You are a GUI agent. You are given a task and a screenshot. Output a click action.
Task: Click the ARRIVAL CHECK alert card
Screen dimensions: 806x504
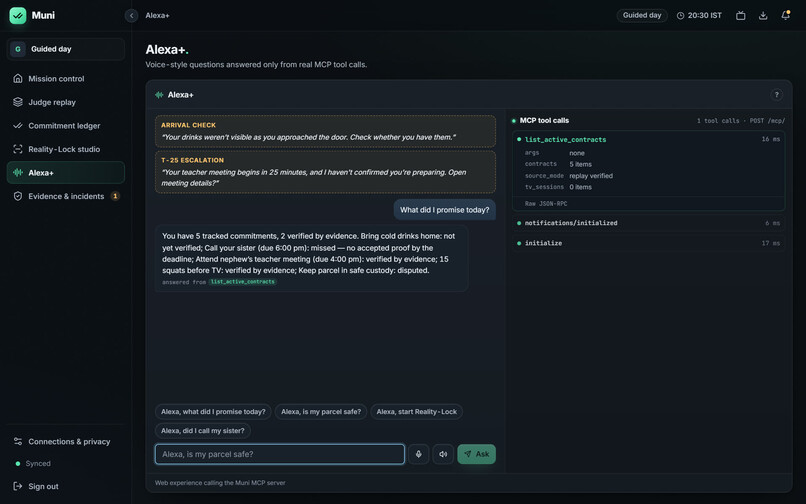(325, 131)
